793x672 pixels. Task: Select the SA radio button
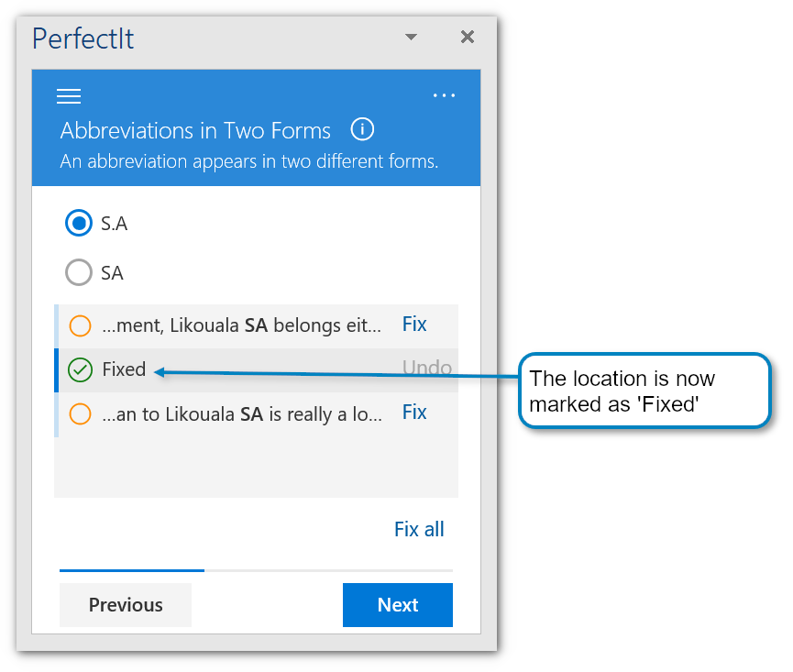[x=80, y=272]
